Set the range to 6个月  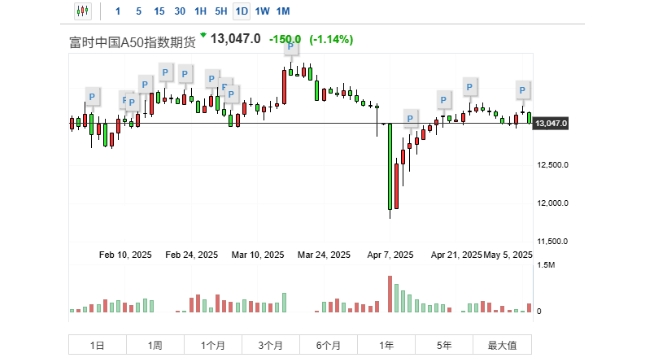[329, 345]
